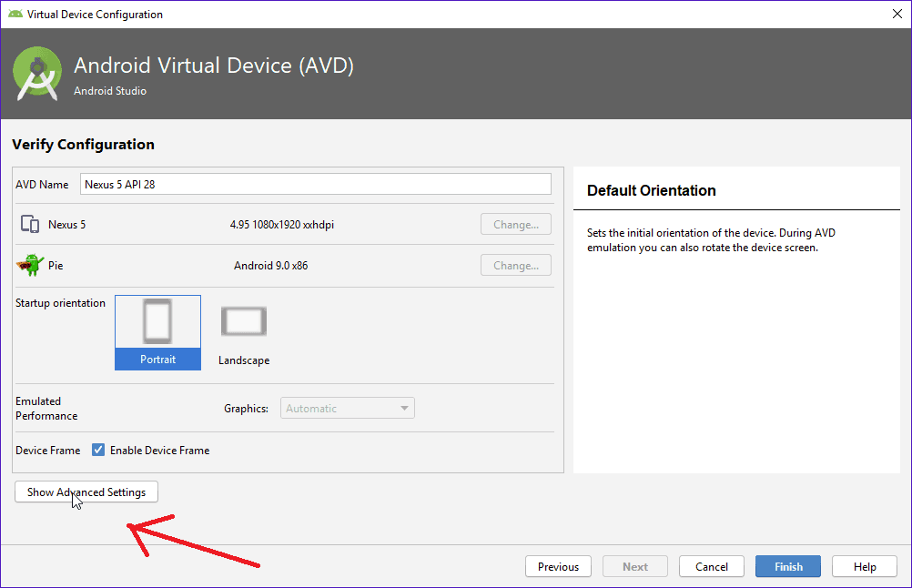Image resolution: width=912 pixels, height=588 pixels.
Task: Click Finish to create the AVD
Action: coord(788,566)
